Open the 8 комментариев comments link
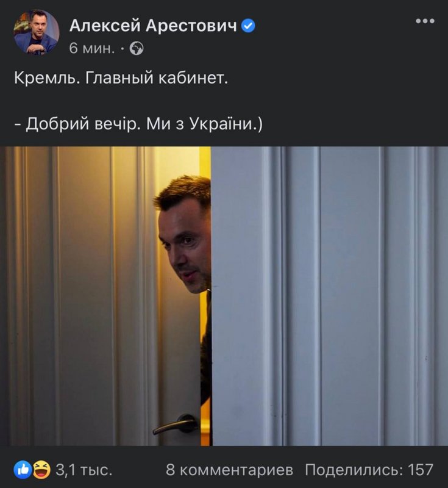Screen dimensions: 448x488 (x=229, y=470)
